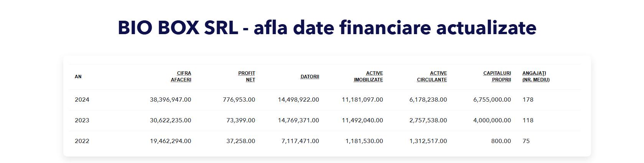644x163 pixels.
Task: Click the CIFRA AFACERI column header
Action: [181, 76]
